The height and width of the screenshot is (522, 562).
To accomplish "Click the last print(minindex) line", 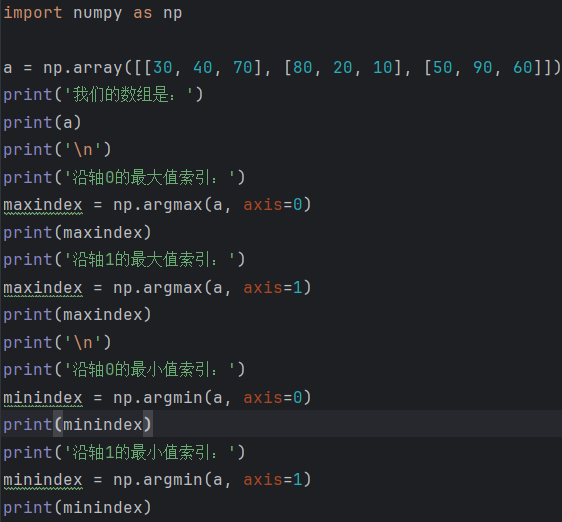I will (x=77, y=507).
